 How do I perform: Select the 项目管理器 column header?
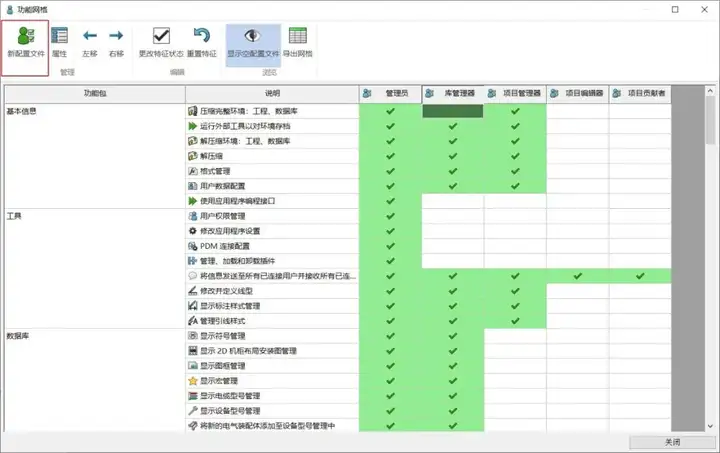[x=515, y=94]
